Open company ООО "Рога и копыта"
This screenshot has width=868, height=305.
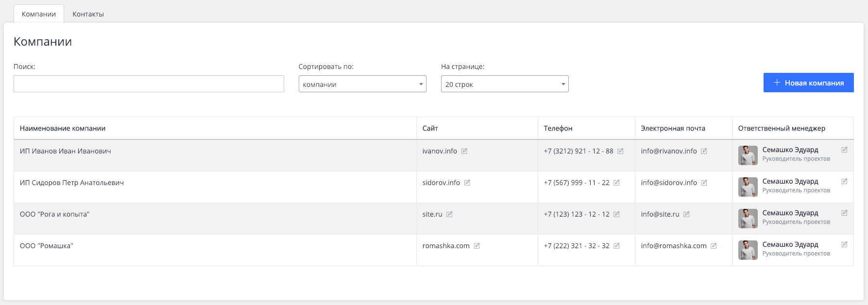click(55, 214)
